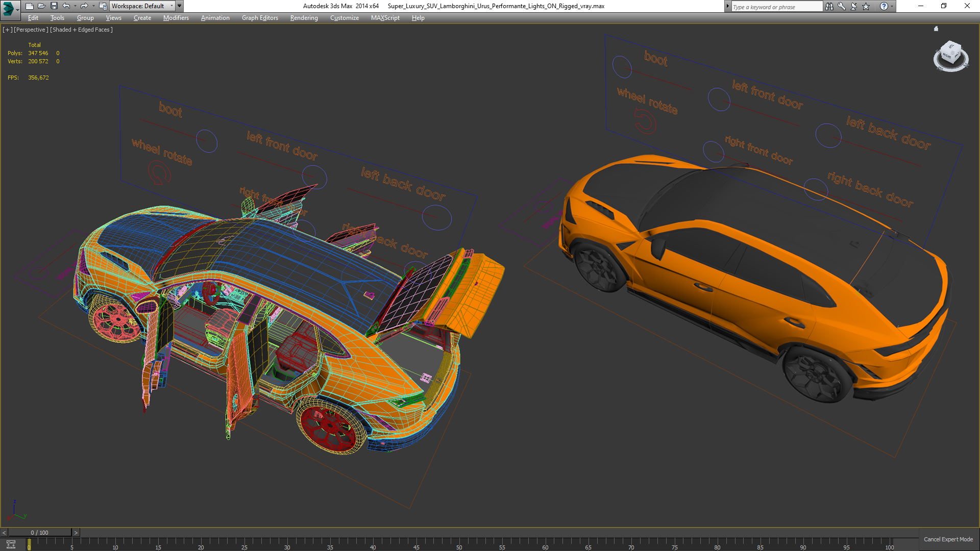Select the left back door circle in the right rig panel
Viewport: 980px width, 551px height.
828,135
